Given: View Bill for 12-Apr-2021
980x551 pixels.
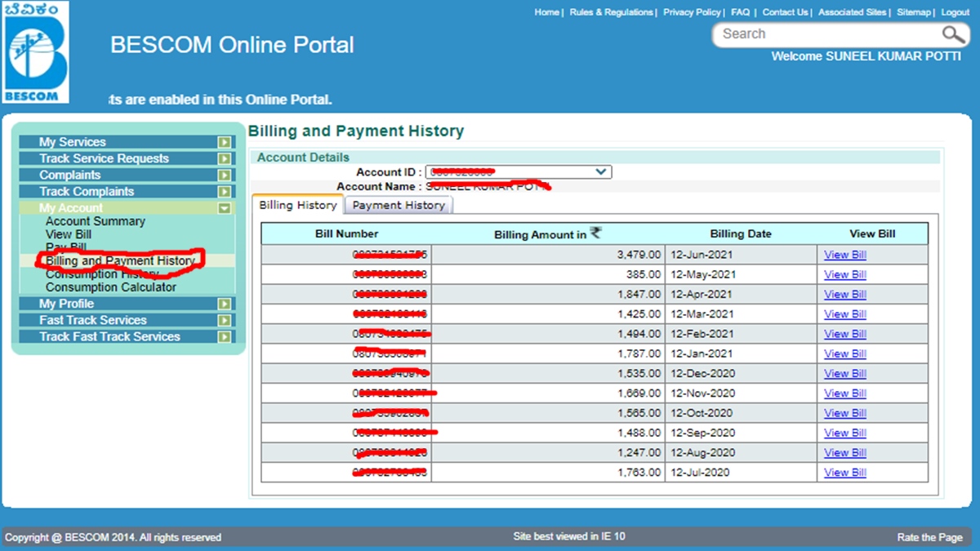Looking at the screenshot, I should click(845, 294).
